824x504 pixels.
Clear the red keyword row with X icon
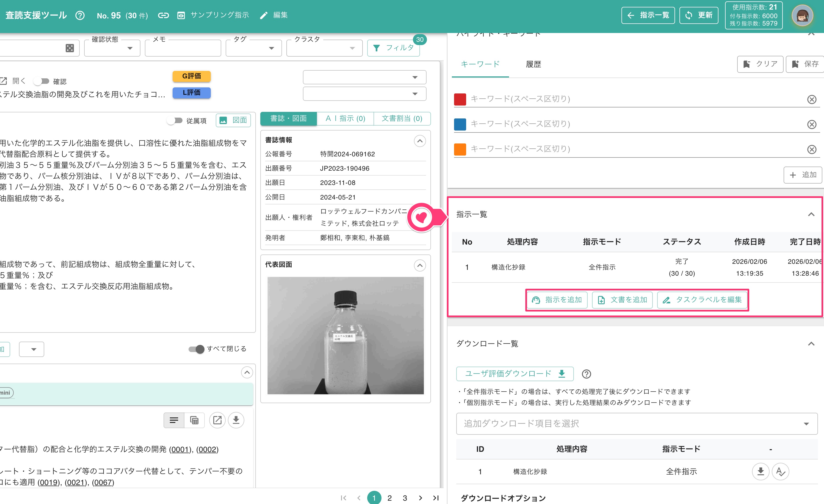[x=812, y=99]
